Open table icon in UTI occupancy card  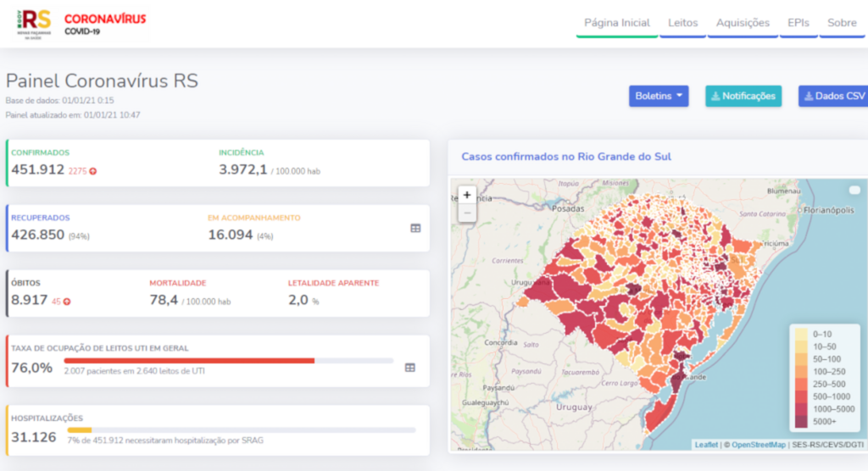410,368
